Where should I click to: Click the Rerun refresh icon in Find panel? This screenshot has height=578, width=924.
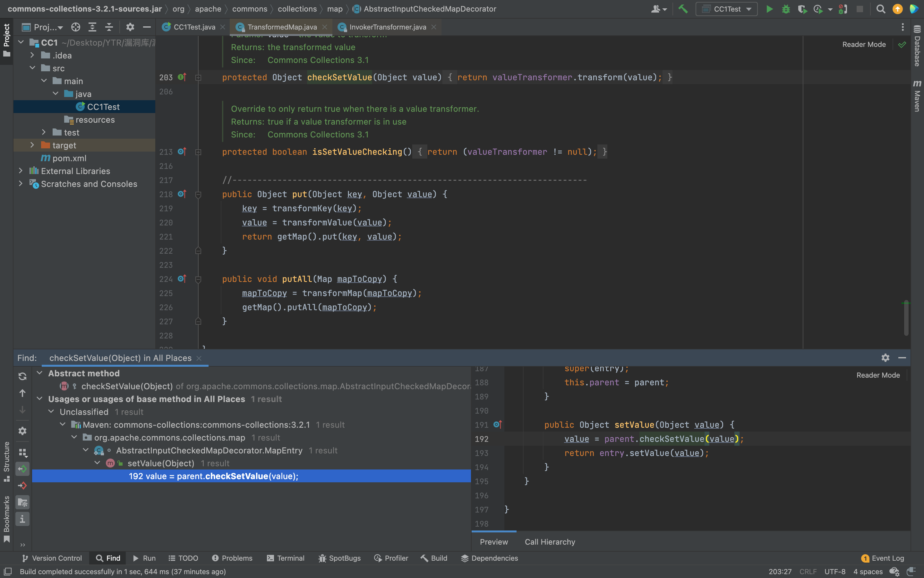22,376
